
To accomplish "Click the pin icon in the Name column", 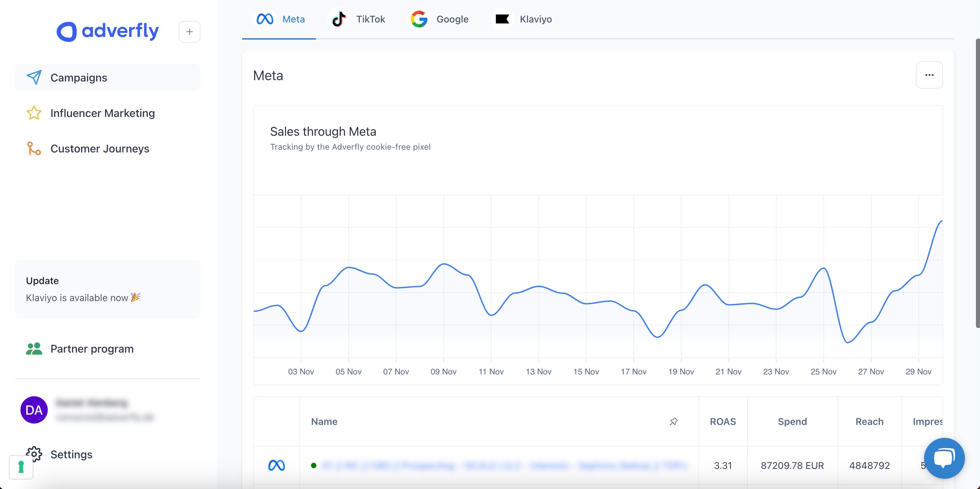I will 673,421.
